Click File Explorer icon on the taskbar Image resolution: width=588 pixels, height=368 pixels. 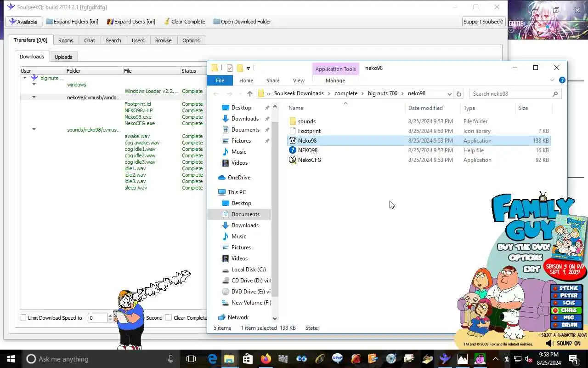click(x=229, y=359)
